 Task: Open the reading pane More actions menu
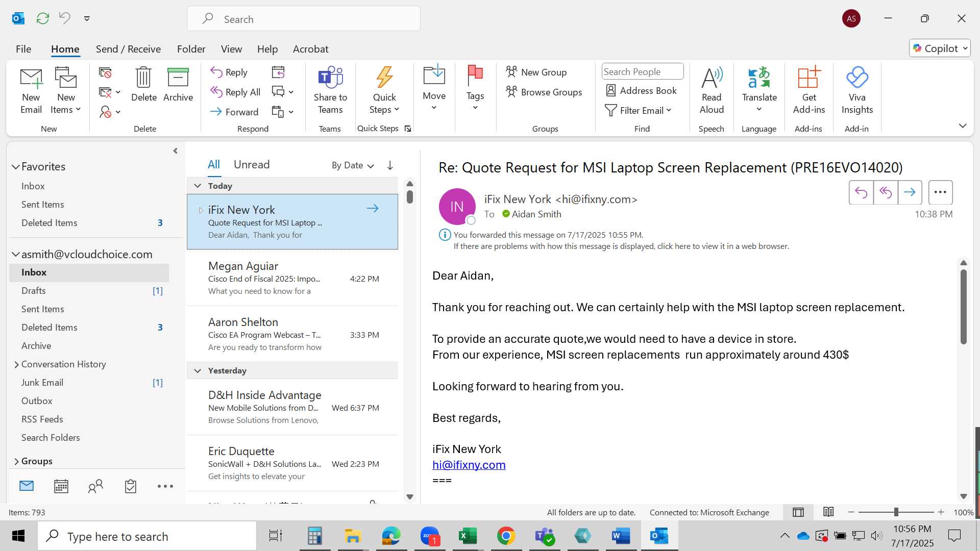[940, 192]
